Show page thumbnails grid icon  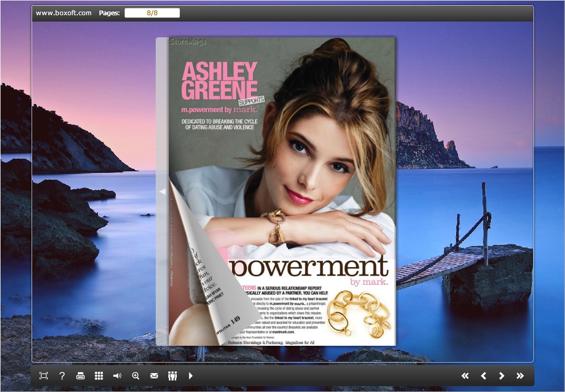[x=99, y=376]
